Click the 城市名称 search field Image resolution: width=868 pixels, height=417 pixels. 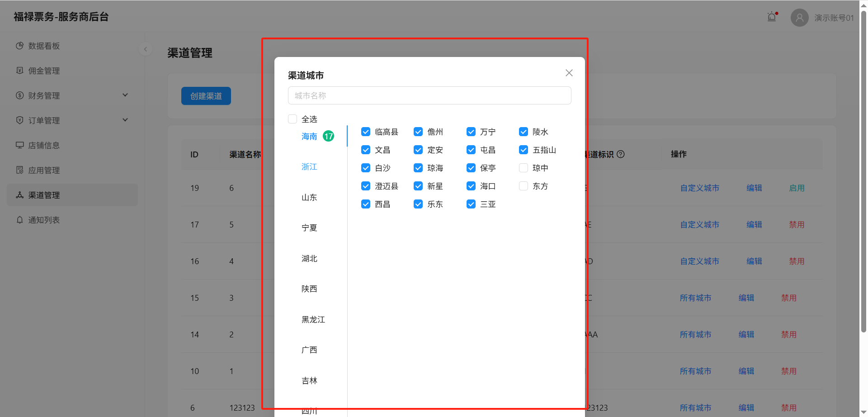(429, 95)
